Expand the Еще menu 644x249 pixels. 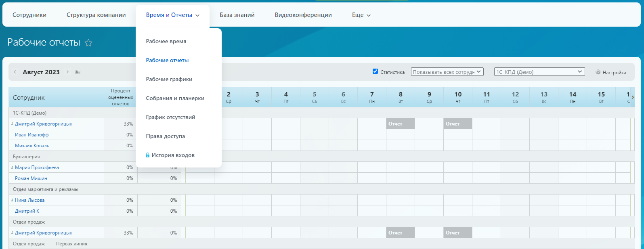361,15
